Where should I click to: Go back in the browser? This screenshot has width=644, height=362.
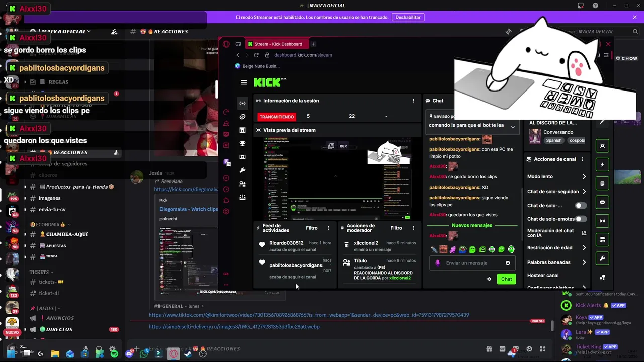pyautogui.click(x=238, y=55)
